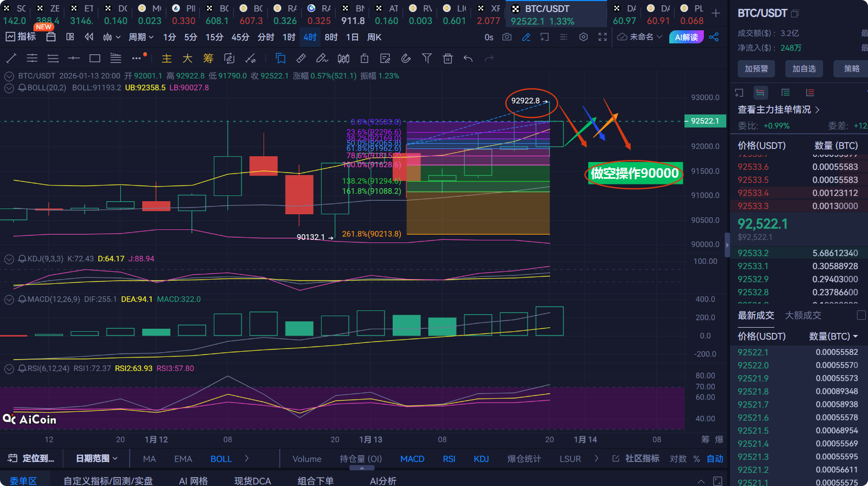Open the chart settings gear icon
This screenshot has height=486, width=868.
pos(584,37)
